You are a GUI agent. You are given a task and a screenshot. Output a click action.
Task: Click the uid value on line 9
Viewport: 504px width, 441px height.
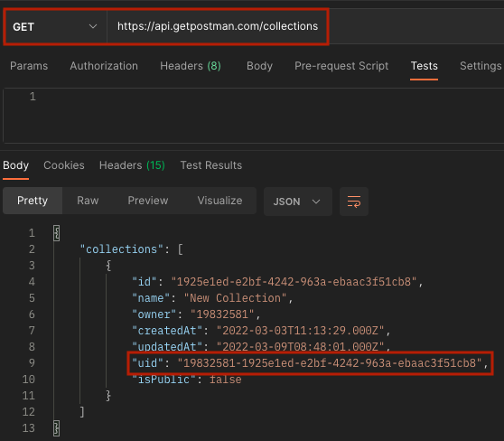pyautogui.click(x=330, y=363)
